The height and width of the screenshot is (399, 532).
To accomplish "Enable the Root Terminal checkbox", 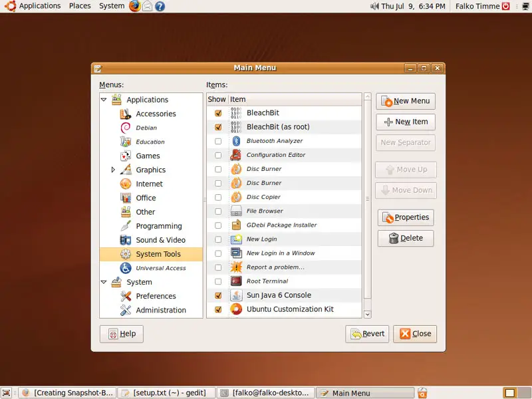I will pos(218,281).
